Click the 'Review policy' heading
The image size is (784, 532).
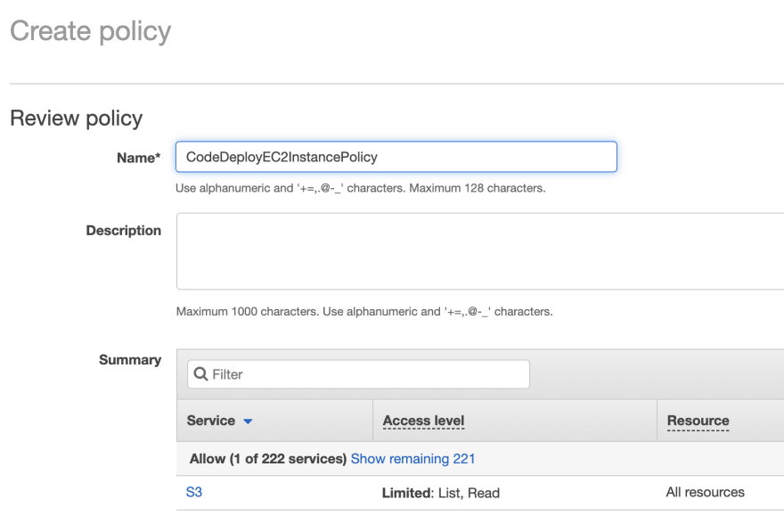[x=77, y=119]
